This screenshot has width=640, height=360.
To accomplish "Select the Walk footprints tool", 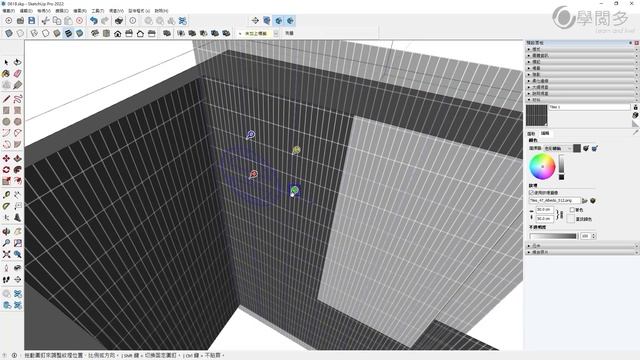I will click(x=6, y=280).
